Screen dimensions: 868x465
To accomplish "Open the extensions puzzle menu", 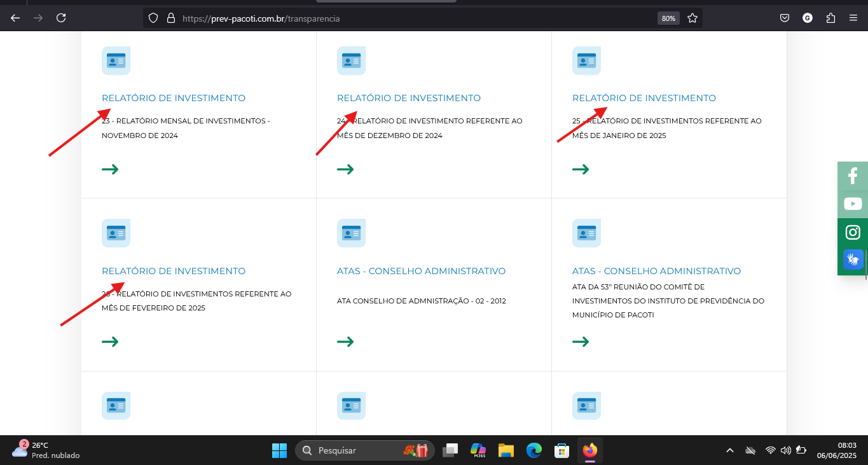I will point(830,18).
